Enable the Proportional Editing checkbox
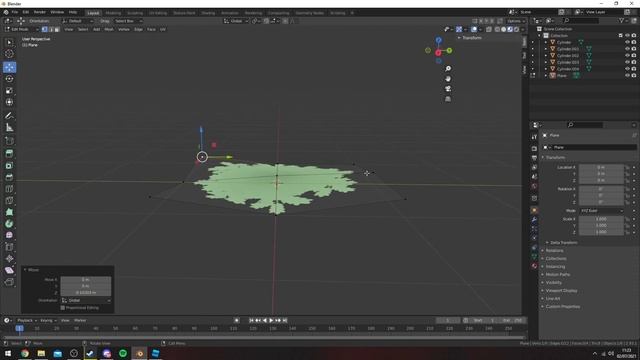Screen dimensions: 640x360 coord(63,308)
